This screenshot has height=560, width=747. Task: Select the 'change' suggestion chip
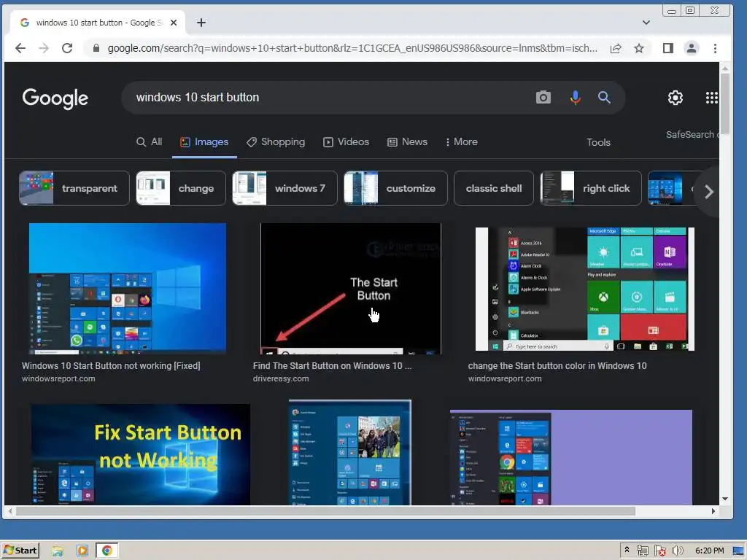point(181,188)
